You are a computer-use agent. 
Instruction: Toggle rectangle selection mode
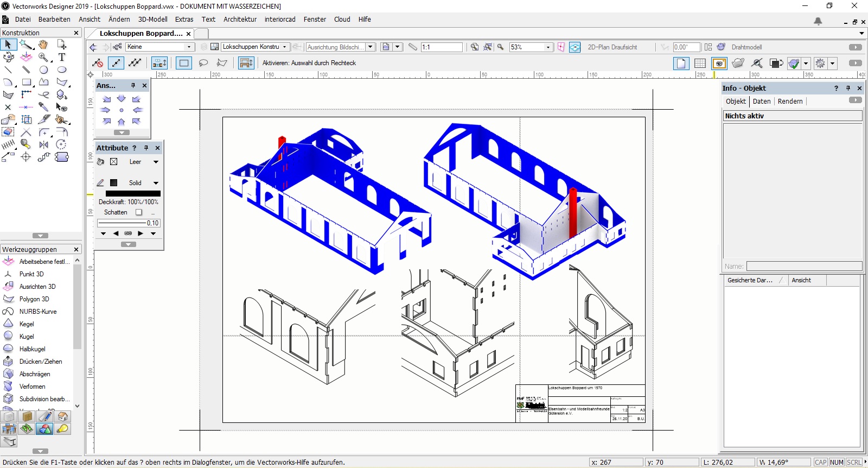(184, 63)
